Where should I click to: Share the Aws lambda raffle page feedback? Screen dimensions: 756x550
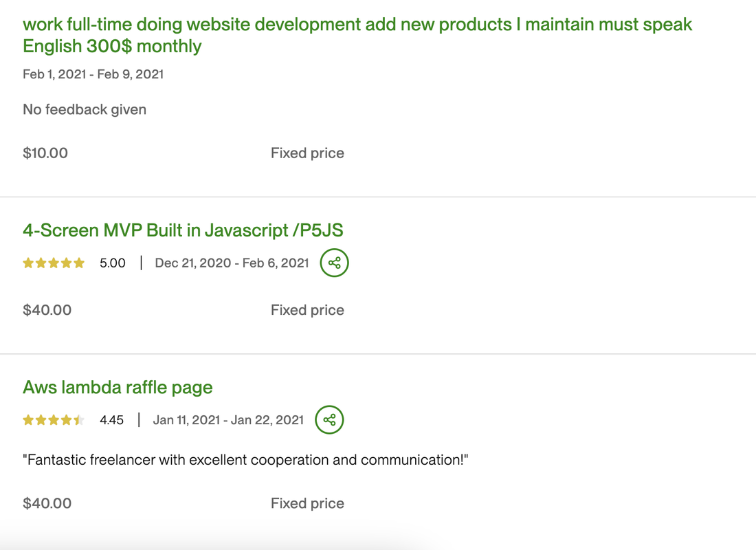click(x=329, y=420)
